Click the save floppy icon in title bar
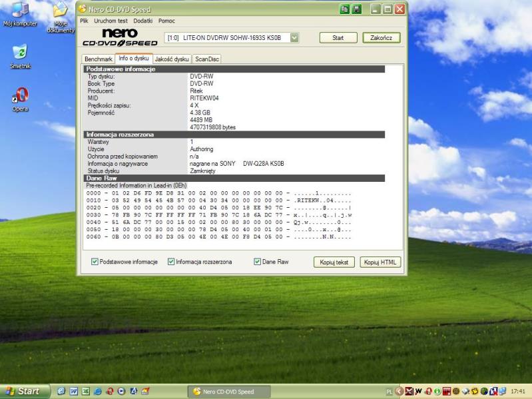The image size is (532, 399). [357, 9]
